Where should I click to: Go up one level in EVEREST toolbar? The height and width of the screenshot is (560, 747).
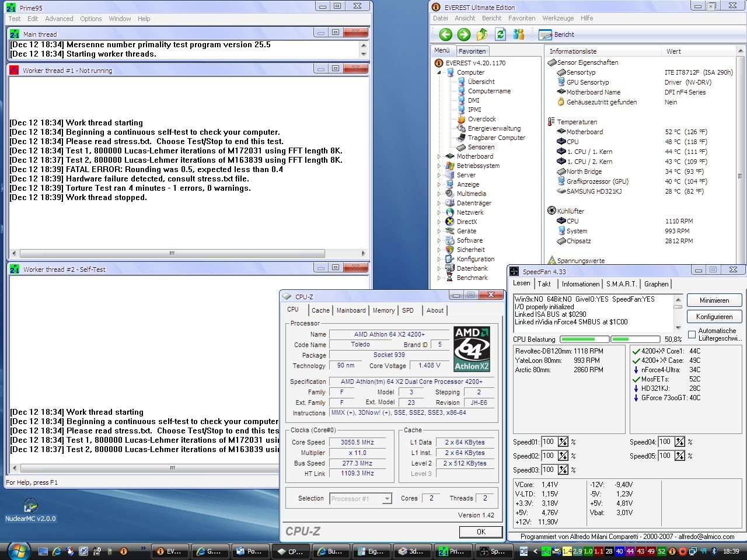(x=482, y=34)
